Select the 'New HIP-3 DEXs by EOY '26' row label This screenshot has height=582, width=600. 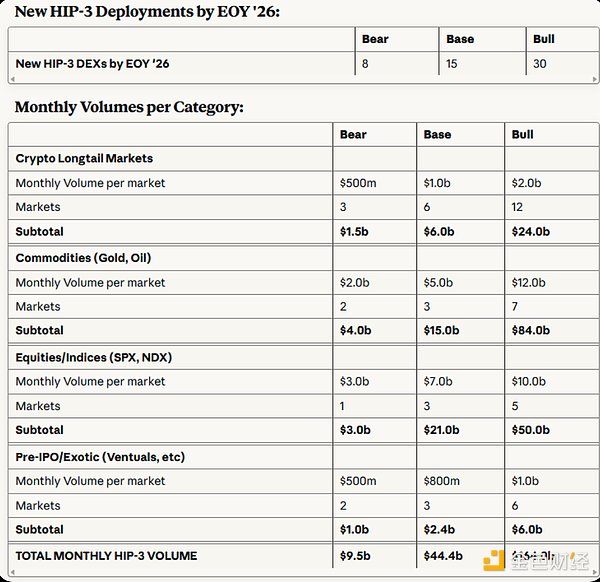pyautogui.click(x=92, y=64)
